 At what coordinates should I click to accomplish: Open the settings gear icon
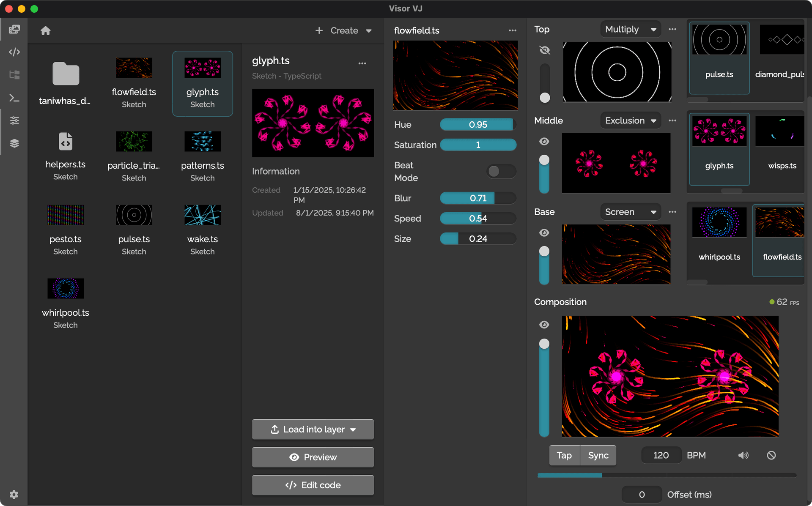click(x=14, y=494)
